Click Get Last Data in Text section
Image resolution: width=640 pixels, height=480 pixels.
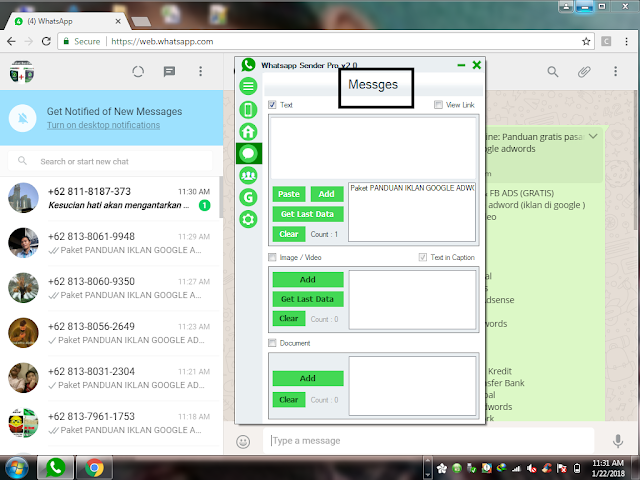point(308,214)
